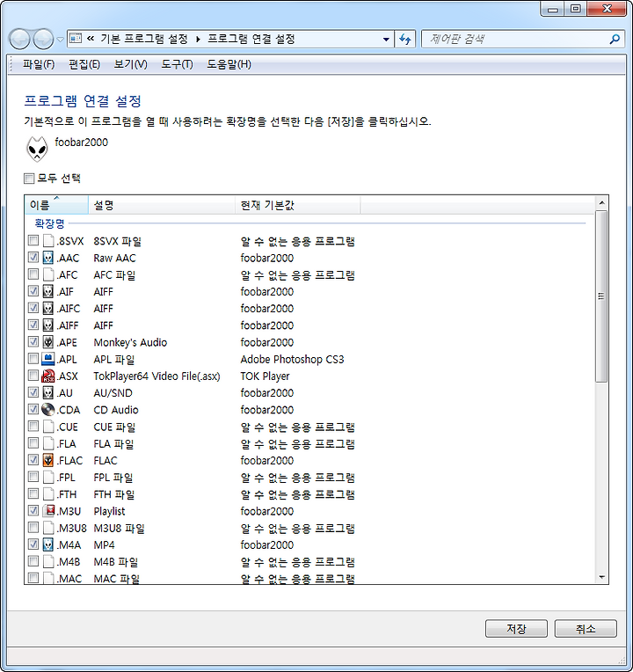
Task: Click the blank .FTH file icon
Action: 48,494
